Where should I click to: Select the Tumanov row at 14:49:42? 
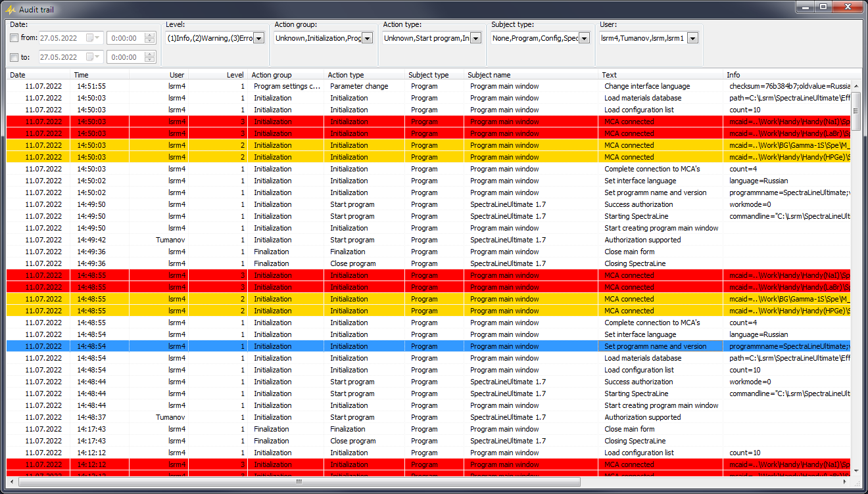click(x=358, y=240)
